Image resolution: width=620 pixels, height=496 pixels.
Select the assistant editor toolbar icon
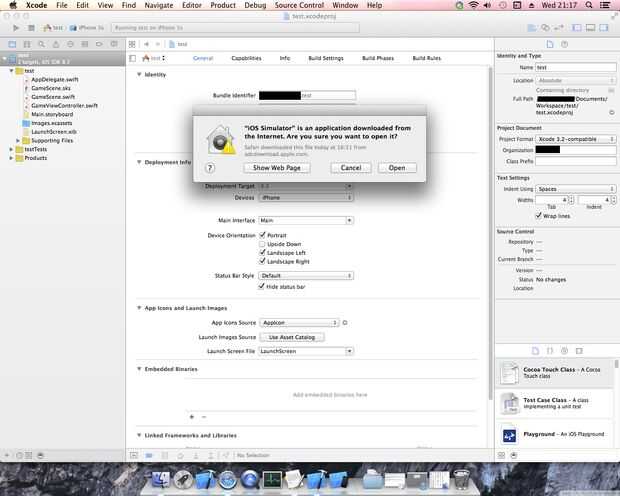(545, 28)
